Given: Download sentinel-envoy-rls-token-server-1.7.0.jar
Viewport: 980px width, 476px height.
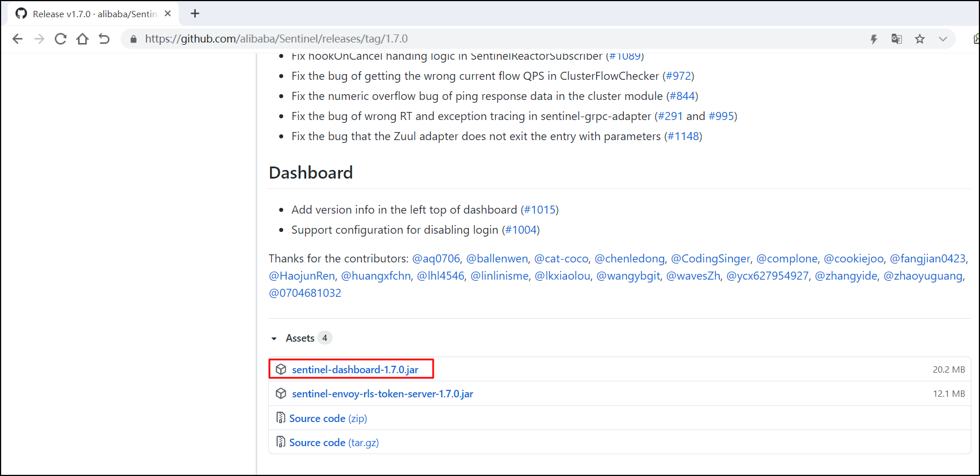Looking at the screenshot, I should point(383,394).
